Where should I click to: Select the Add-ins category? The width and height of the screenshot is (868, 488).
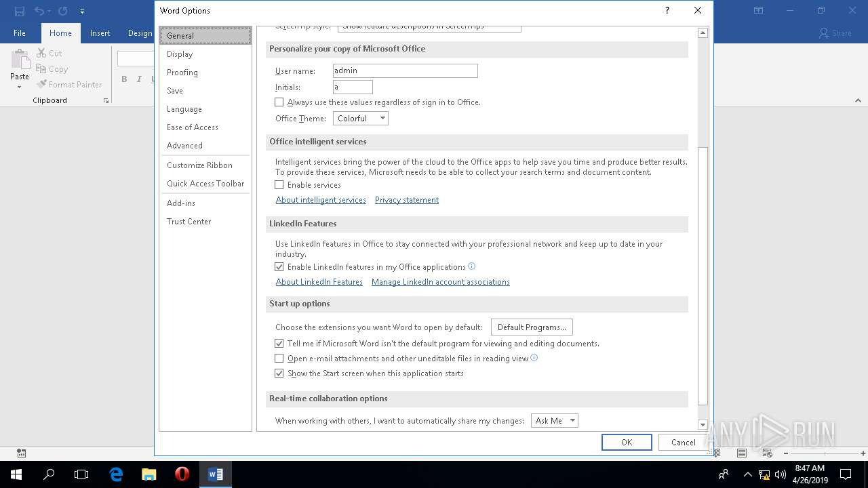point(205,203)
